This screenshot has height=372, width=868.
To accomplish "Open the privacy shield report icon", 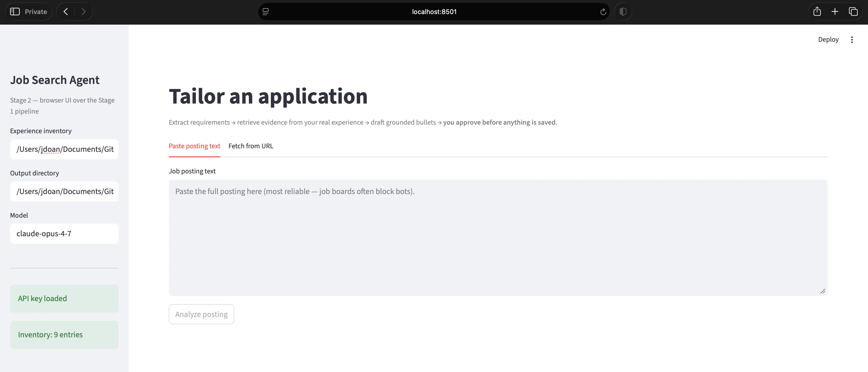I will [623, 12].
